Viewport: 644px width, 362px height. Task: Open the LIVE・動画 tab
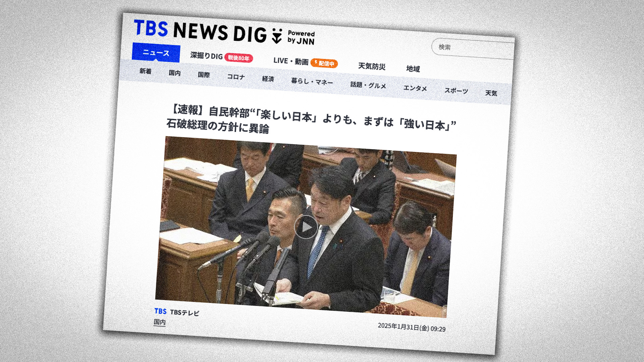tap(291, 61)
